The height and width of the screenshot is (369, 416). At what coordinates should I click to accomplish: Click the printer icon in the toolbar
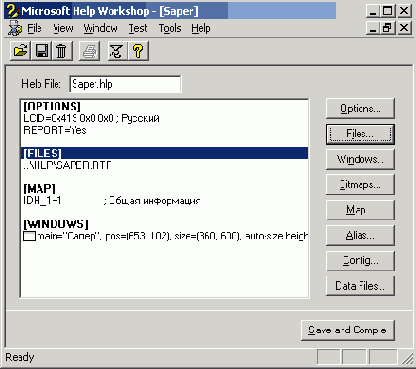[x=89, y=51]
